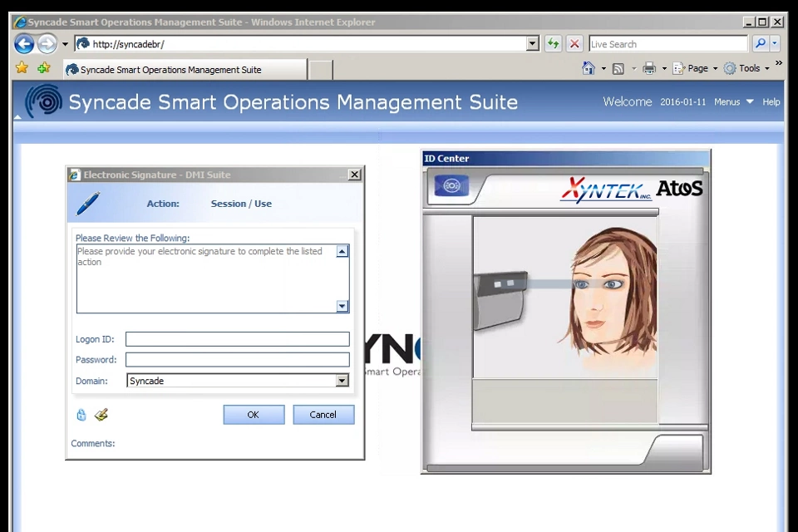Cancel the Electronic Signature dialog
Screen dimensions: 798x532
point(323,415)
